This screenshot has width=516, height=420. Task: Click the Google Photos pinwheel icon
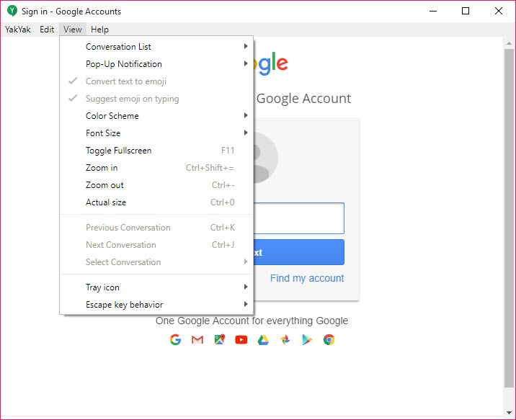[285, 340]
